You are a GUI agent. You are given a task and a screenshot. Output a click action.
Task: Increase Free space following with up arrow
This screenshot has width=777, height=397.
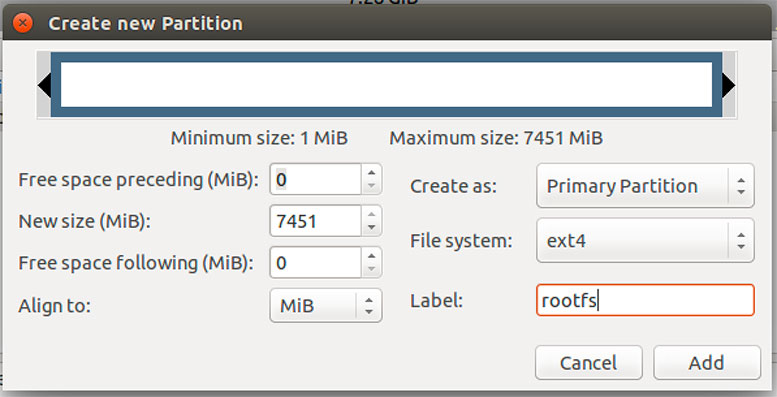[x=371, y=256]
